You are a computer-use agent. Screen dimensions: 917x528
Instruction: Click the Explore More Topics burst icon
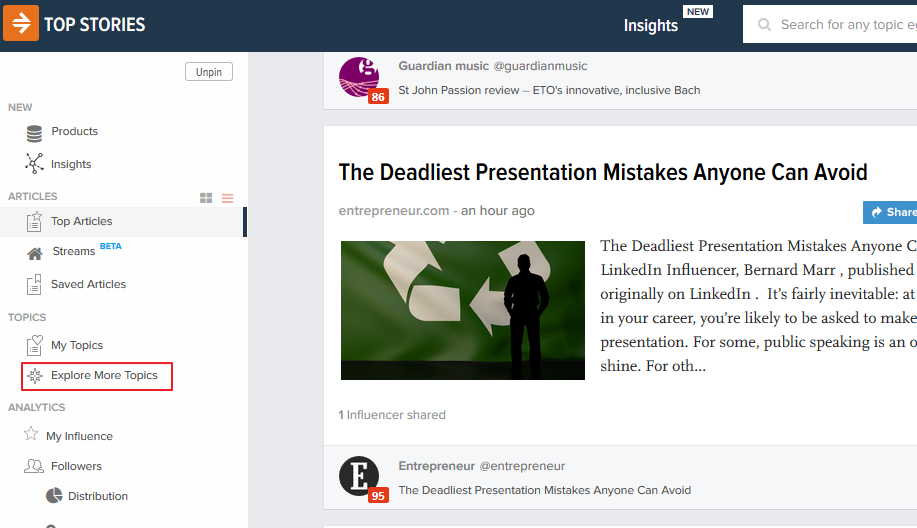click(x=35, y=375)
